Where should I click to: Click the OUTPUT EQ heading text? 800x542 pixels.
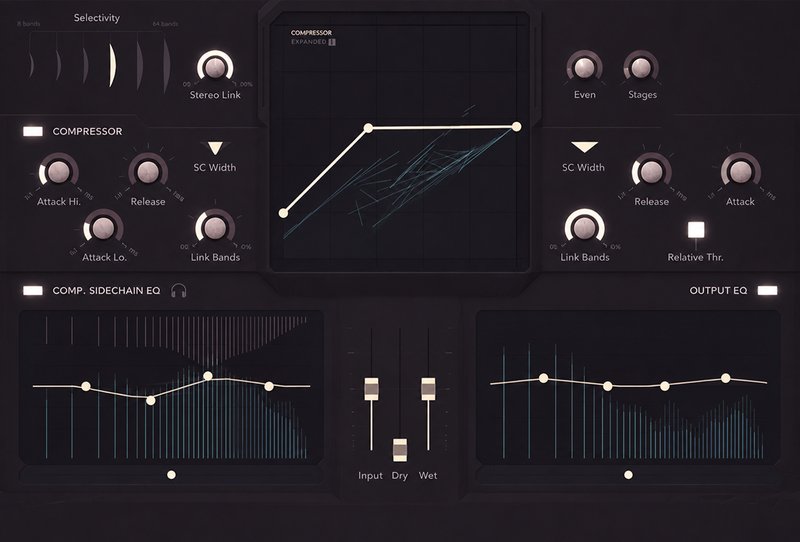coord(718,290)
